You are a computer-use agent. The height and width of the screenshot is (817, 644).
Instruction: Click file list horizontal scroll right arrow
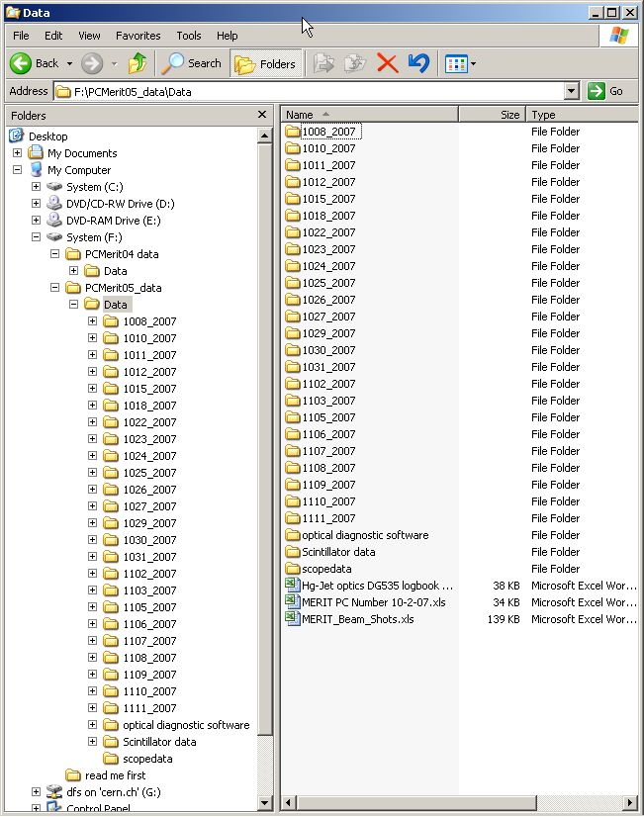click(x=630, y=802)
